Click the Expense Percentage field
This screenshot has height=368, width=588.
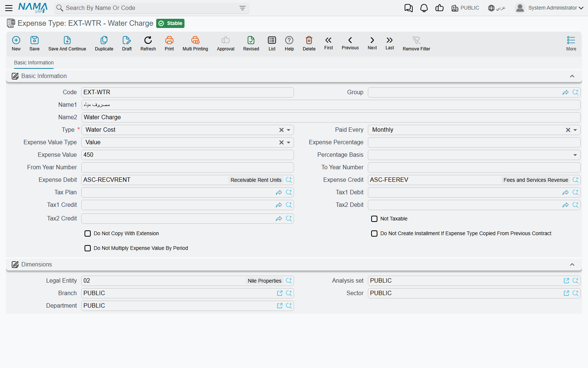tap(474, 142)
